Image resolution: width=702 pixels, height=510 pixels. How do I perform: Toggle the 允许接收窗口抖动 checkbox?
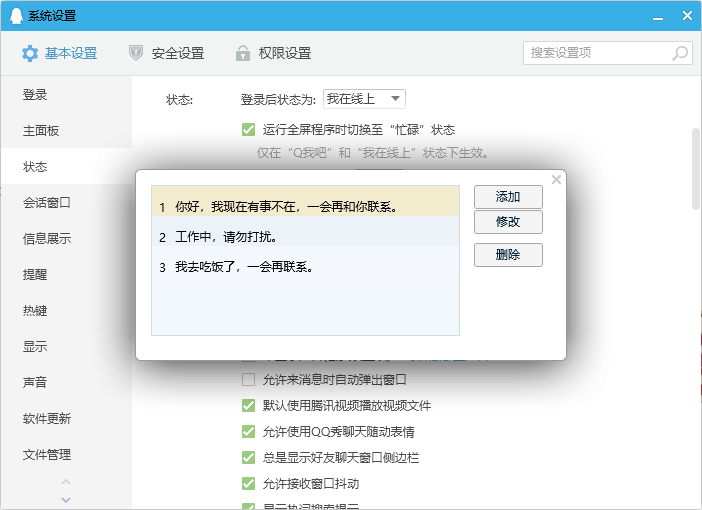249,484
